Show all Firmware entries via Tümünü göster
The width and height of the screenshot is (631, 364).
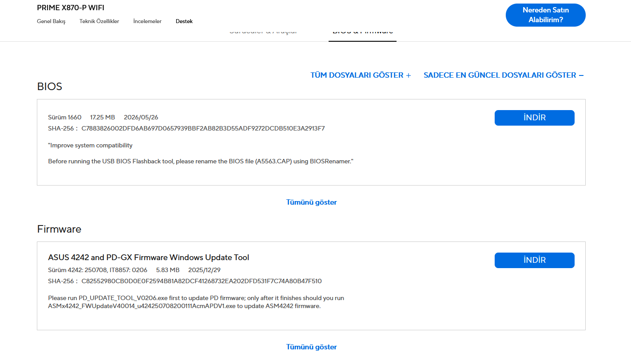(311, 347)
